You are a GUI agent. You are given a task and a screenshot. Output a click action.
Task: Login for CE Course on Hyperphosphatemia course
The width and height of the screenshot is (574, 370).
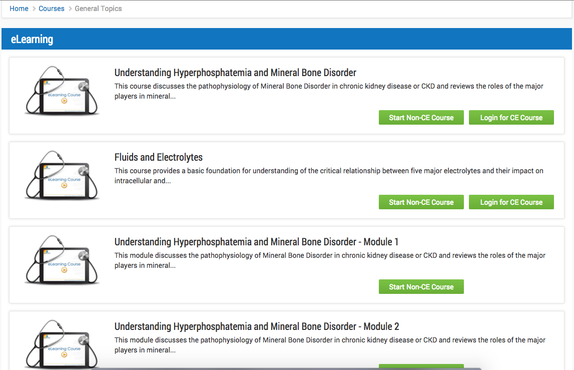point(511,117)
